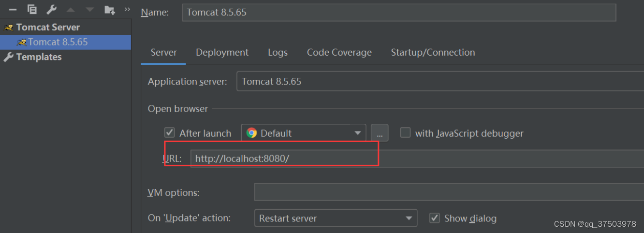Focus the Name text field
The width and height of the screenshot is (644, 233).
399,13
